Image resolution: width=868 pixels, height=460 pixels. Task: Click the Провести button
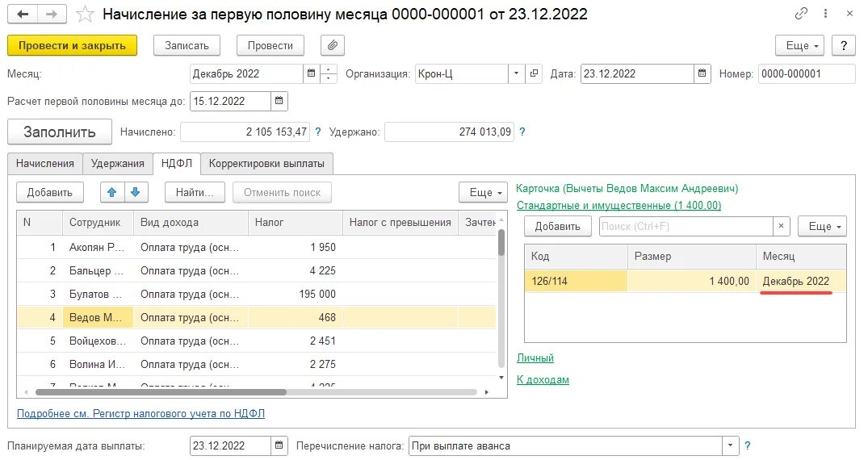click(270, 45)
